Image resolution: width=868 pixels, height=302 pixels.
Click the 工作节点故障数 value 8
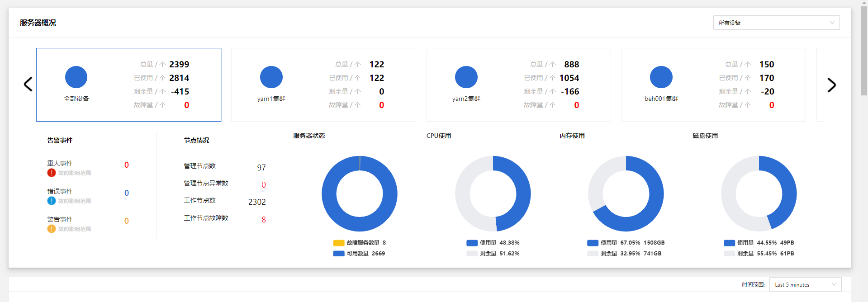[x=264, y=220]
